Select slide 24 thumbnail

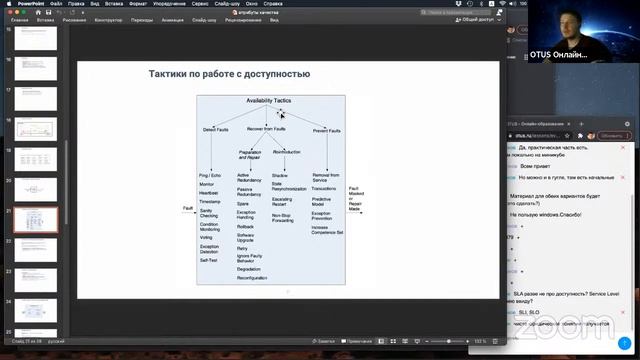[x=36, y=310]
